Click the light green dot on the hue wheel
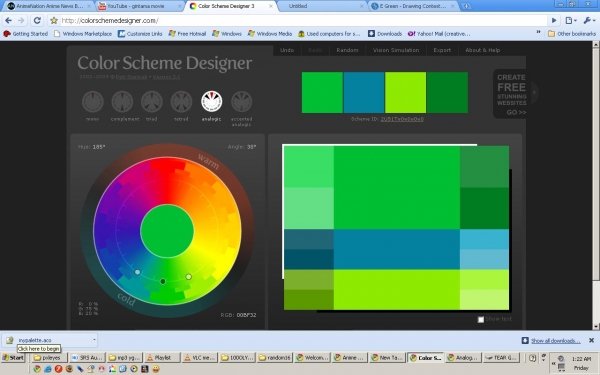Screen dimensions: 600x375 tap(189, 276)
